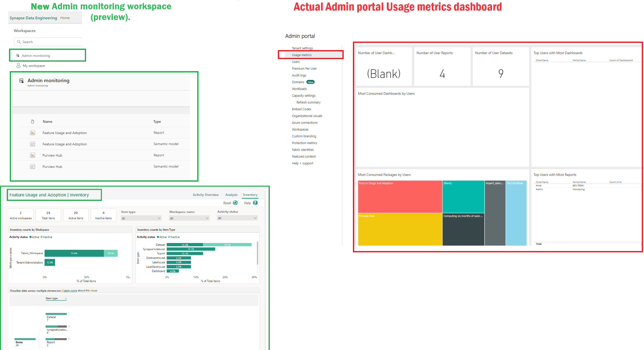Screen dimensions: 644x350
Task: Open Users in Admin portal menu
Action: 296,62
